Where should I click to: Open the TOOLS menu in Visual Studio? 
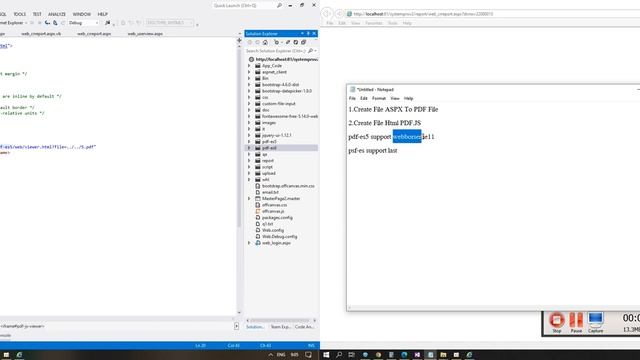20,14
